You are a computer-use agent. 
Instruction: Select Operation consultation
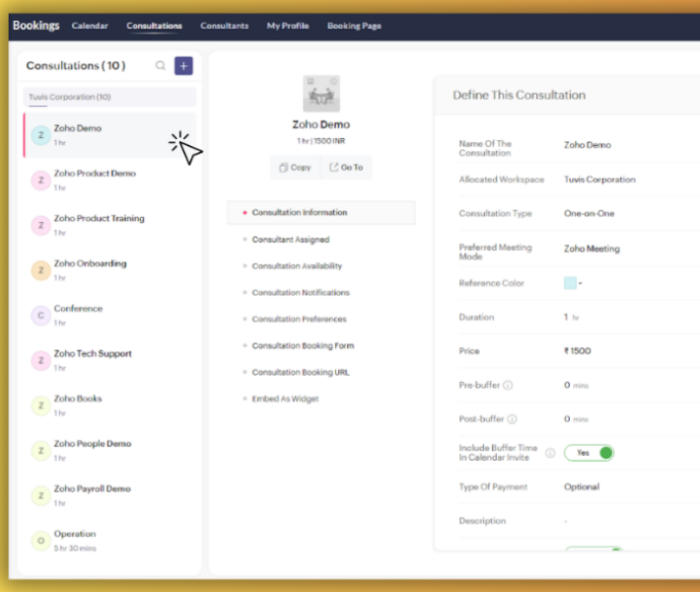click(x=109, y=541)
